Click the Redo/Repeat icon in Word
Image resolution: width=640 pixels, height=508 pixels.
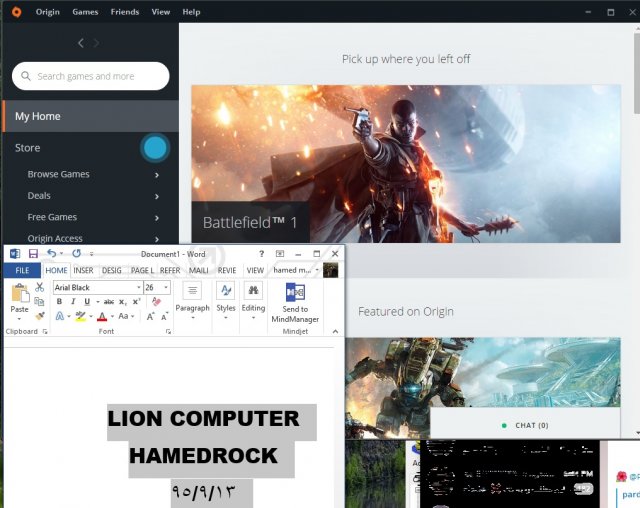(x=76, y=253)
